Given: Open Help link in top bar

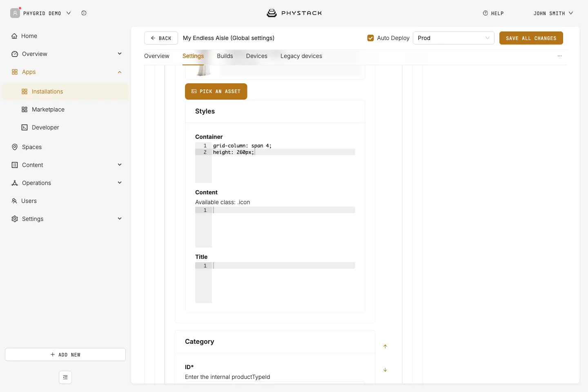Looking at the screenshot, I should pos(493,13).
